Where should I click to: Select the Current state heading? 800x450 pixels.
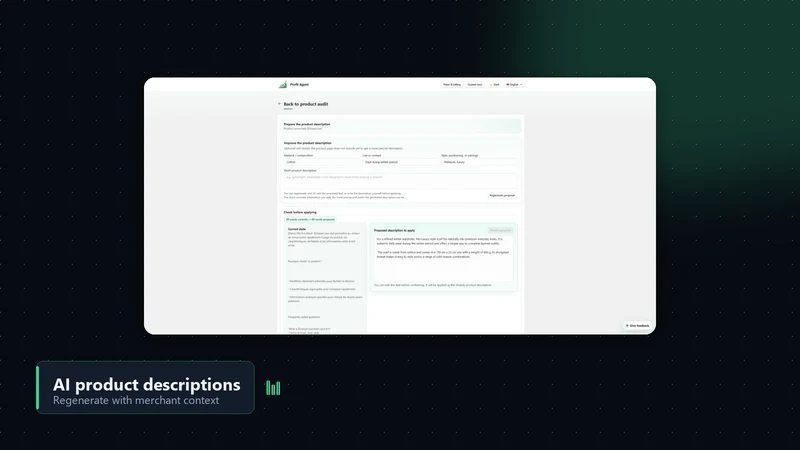pyautogui.click(x=297, y=229)
